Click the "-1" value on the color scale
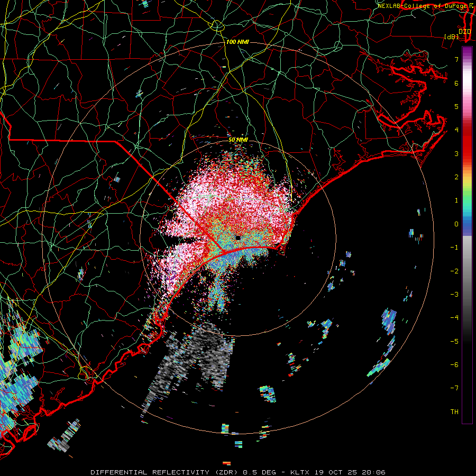Image resolution: width=476 pixels, height=476 pixels. pyautogui.click(x=454, y=248)
